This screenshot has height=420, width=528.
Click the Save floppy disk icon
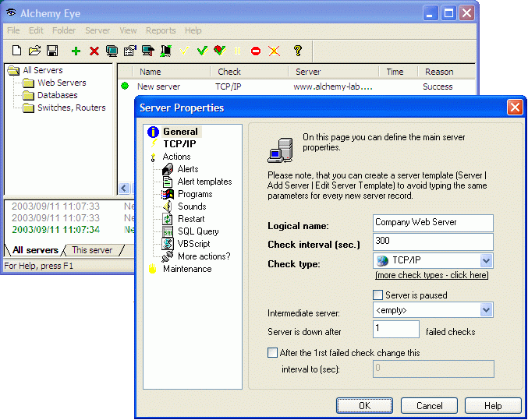(52, 51)
